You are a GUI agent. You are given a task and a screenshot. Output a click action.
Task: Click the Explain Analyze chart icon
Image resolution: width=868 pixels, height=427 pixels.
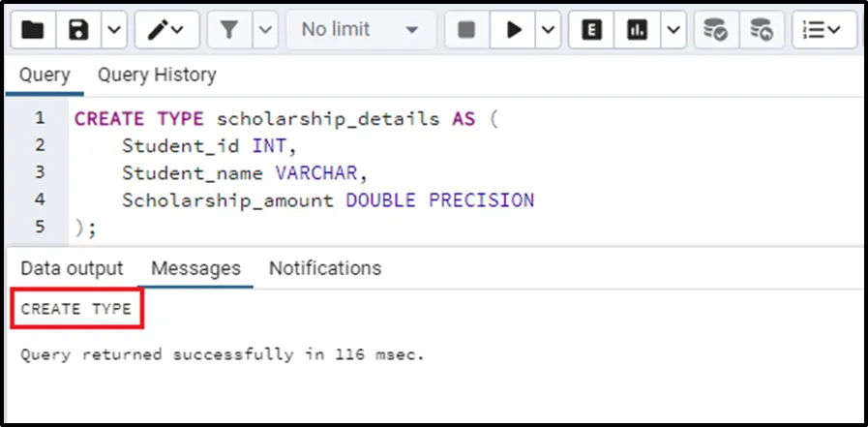point(637,30)
